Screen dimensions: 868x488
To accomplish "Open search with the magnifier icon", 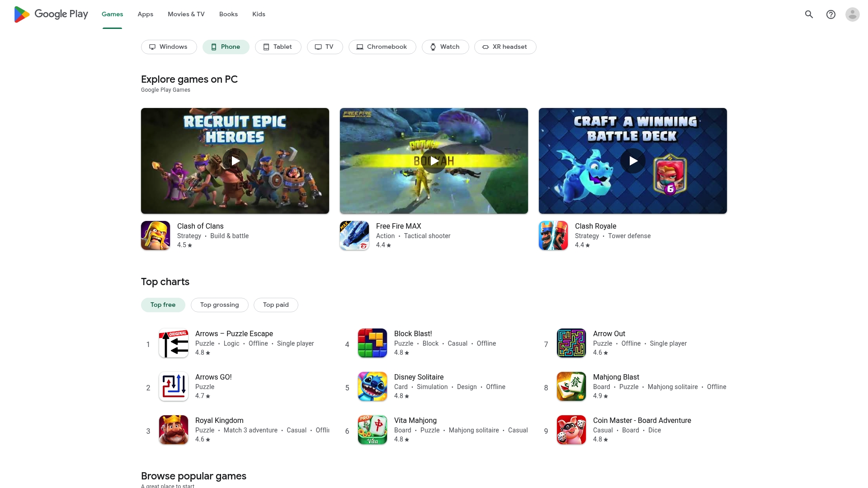I will click(x=809, y=14).
